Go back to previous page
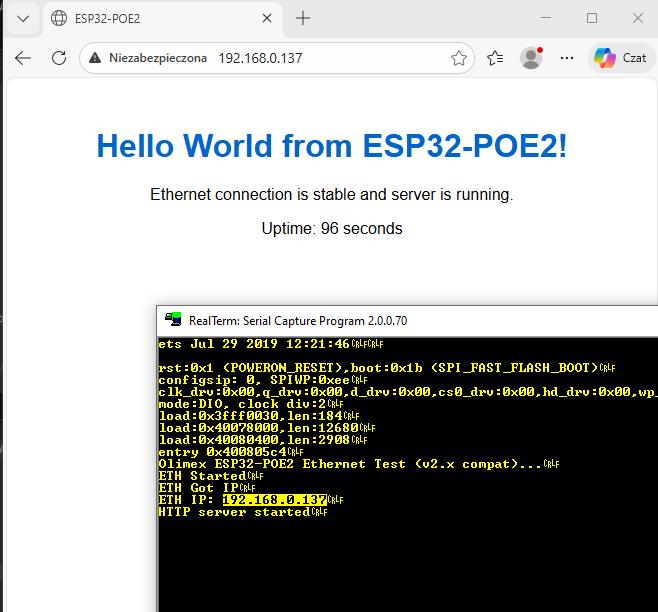This screenshot has height=612, width=658. pos(23,58)
